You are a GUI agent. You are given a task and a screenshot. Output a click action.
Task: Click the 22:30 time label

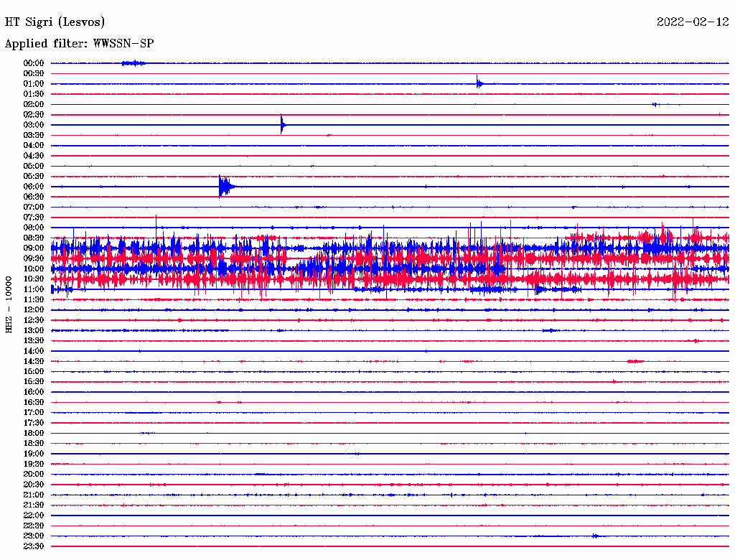click(34, 526)
